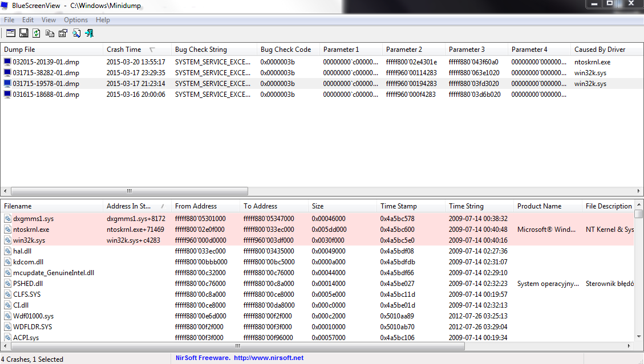Open the Help menu
This screenshot has width=644, height=364.
coord(103,20)
